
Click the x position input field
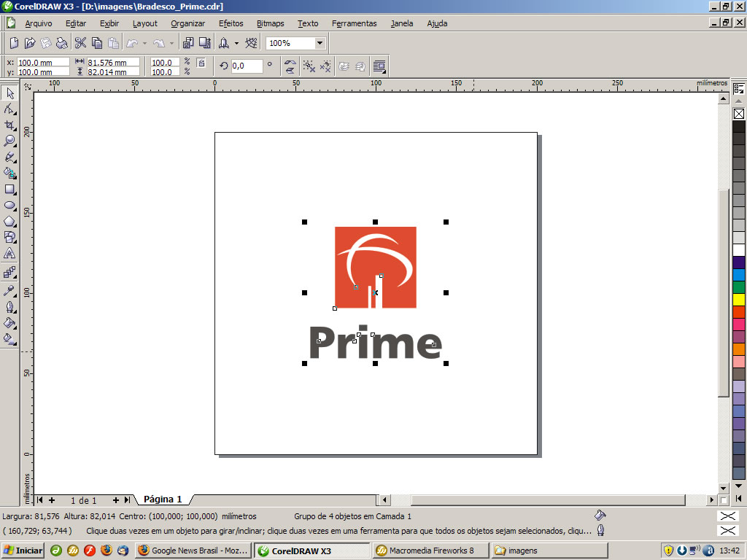(x=43, y=63)
